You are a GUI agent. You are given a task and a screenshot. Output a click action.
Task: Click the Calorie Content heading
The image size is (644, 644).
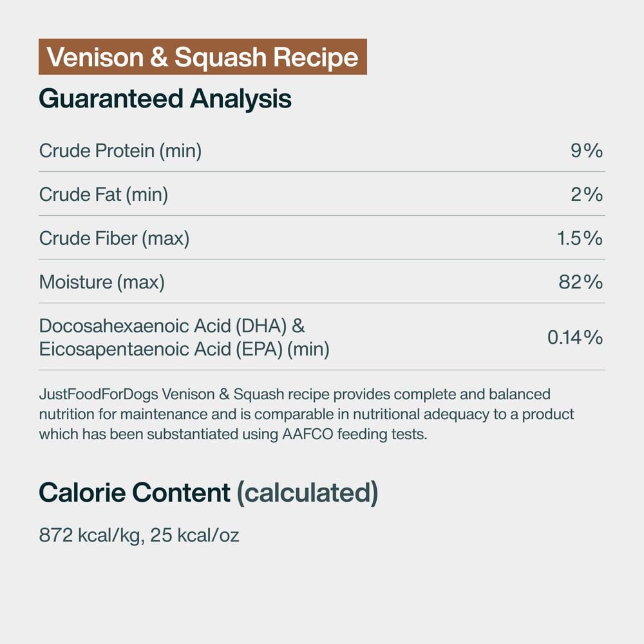[135, 493]
